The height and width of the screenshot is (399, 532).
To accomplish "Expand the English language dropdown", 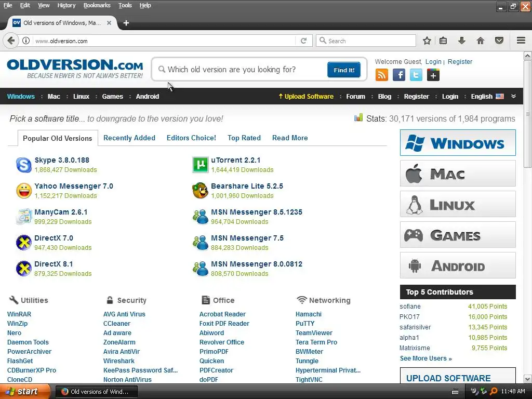I will (x=487, y=96).
